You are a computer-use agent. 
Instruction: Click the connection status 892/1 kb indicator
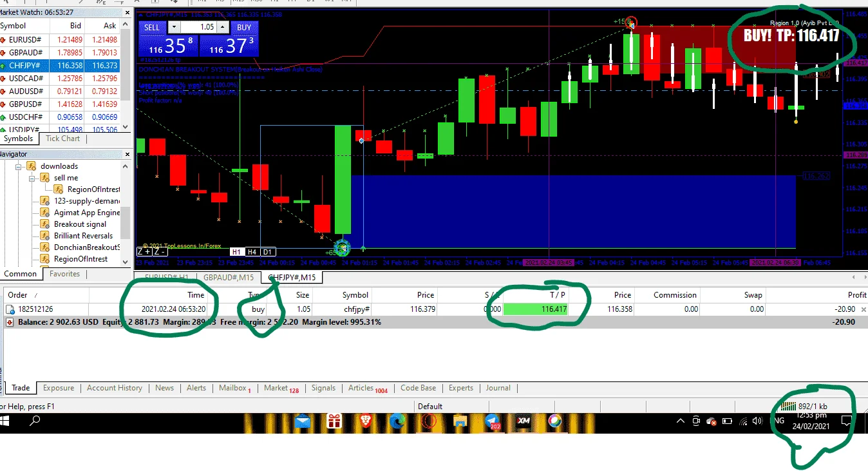click(x=804, y=407)
